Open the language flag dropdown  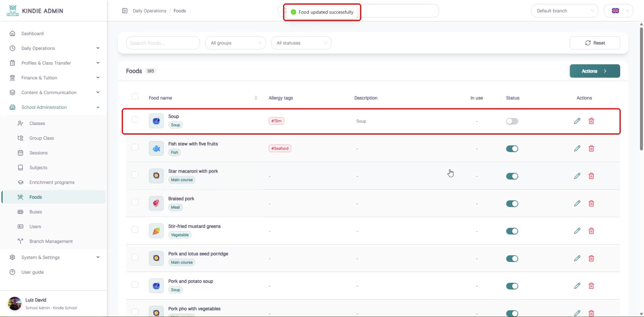tap(618, 11)
